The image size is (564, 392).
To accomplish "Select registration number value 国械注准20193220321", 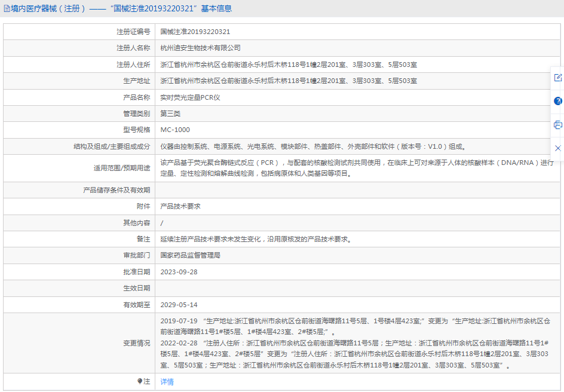I will (195, 32).
